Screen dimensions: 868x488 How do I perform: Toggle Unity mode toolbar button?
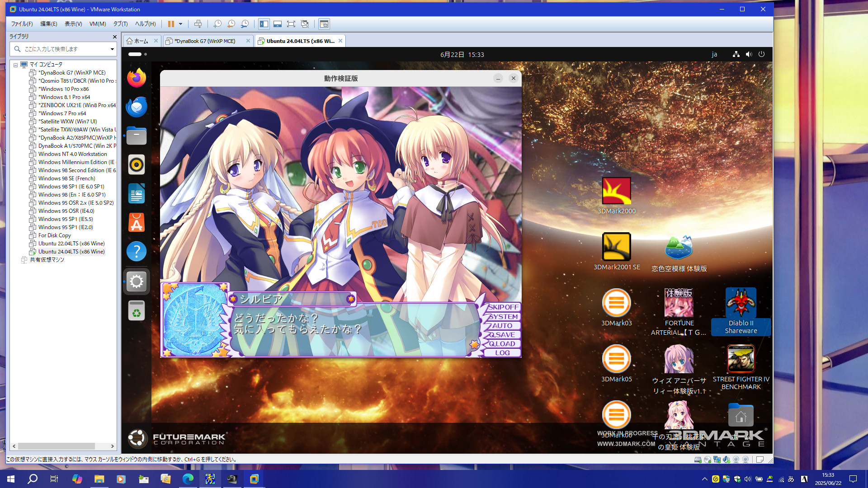(305, 24)
